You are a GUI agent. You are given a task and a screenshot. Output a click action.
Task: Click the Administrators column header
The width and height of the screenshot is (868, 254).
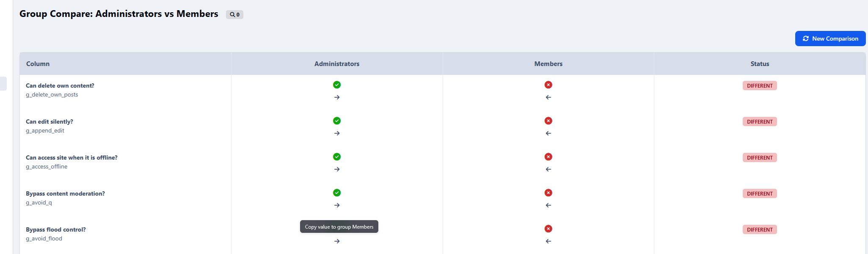tap(337, 64)
